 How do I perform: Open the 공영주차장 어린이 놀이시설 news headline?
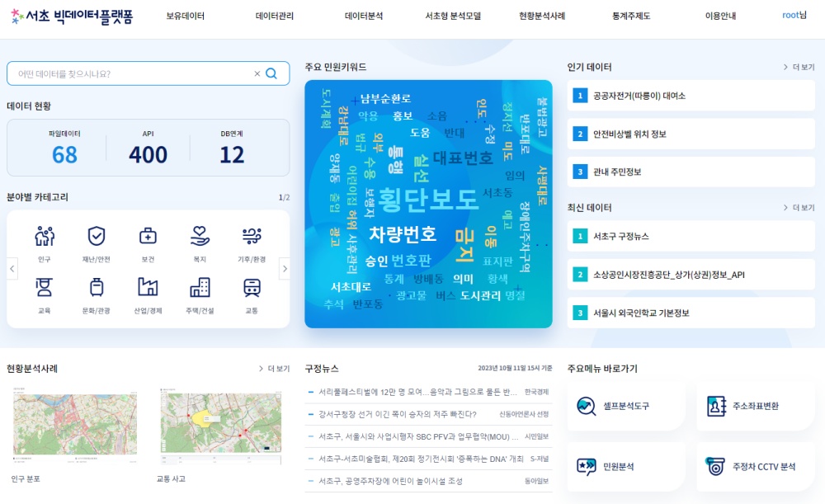[390, 481]
